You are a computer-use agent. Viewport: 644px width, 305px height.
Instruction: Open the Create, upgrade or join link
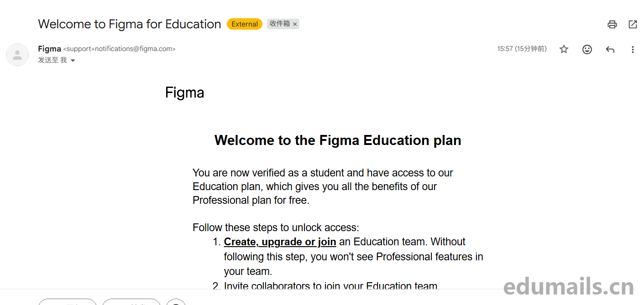pos(280,242)
